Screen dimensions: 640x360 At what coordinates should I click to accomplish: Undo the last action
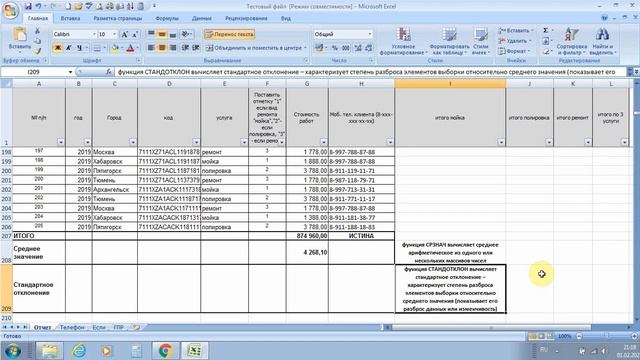coord(38,6)
